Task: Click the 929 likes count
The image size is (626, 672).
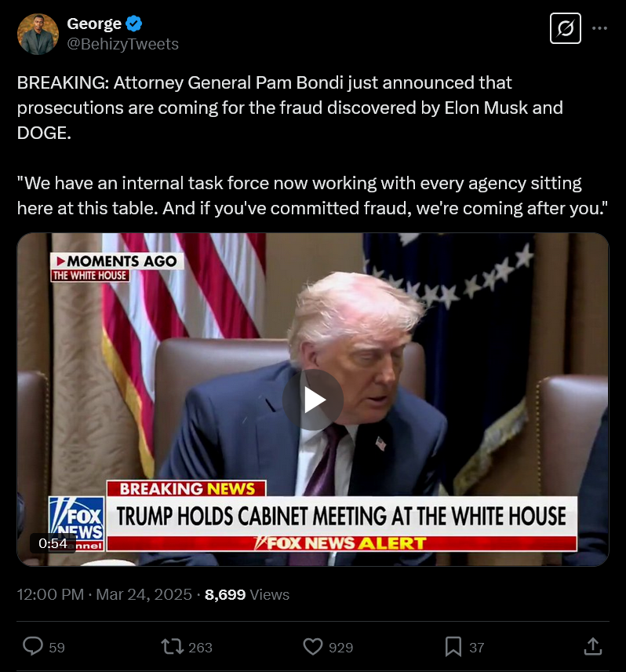Action: (x=340, y=647)
